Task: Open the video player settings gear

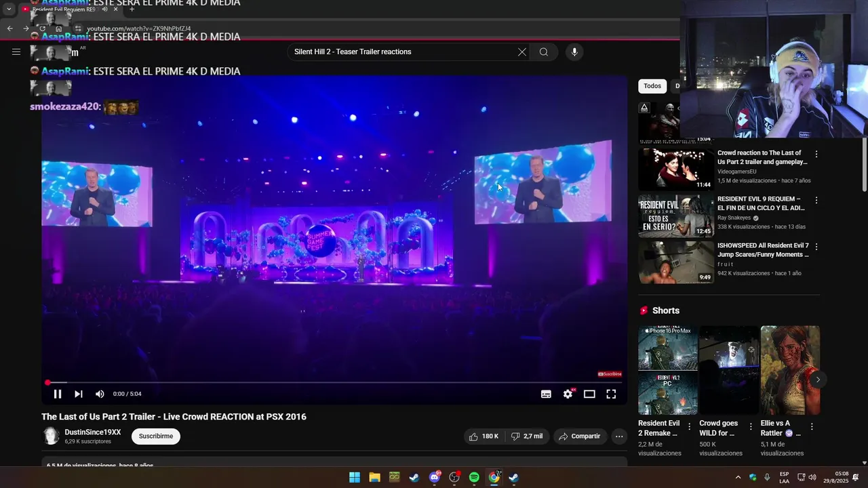Action: (x=568, y=394)
